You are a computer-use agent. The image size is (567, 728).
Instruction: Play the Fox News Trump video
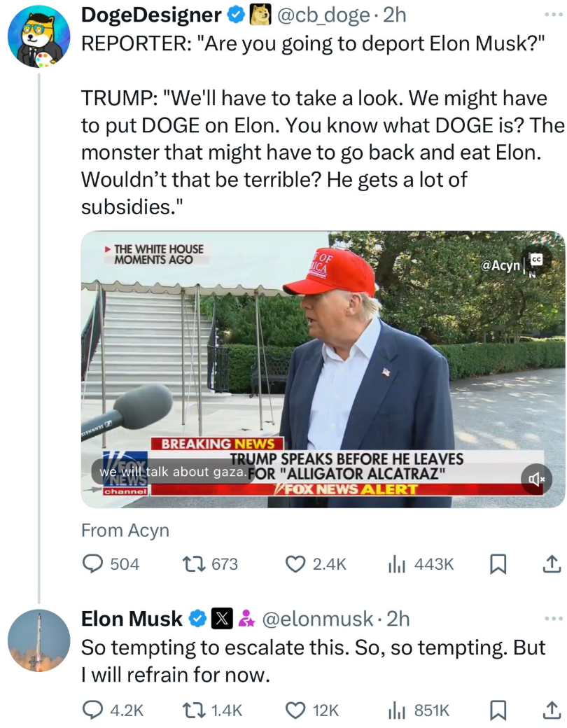coord(323,369)
